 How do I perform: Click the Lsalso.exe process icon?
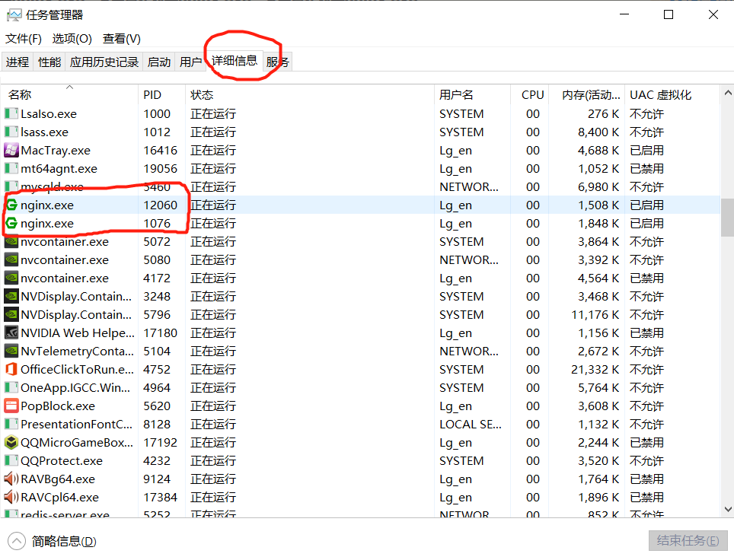point(11,113)
